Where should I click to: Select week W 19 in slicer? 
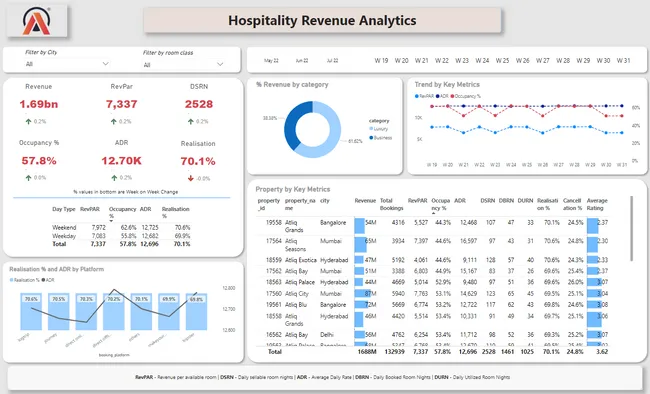coord(381,61)
